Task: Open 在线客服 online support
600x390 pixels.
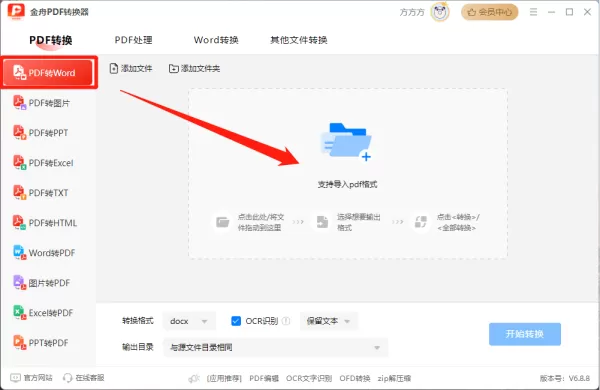Action: 84,378
